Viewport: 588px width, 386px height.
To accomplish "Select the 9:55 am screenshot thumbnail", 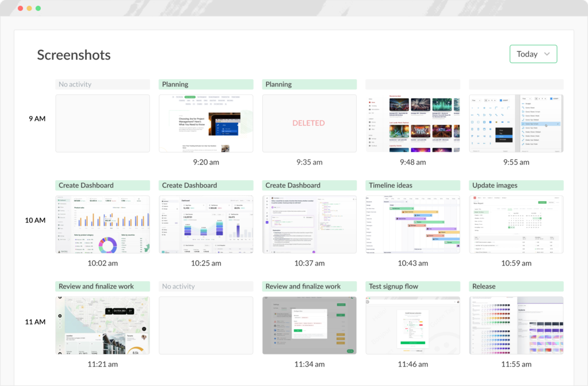I will pyautogui.click(x=515, y=122).
